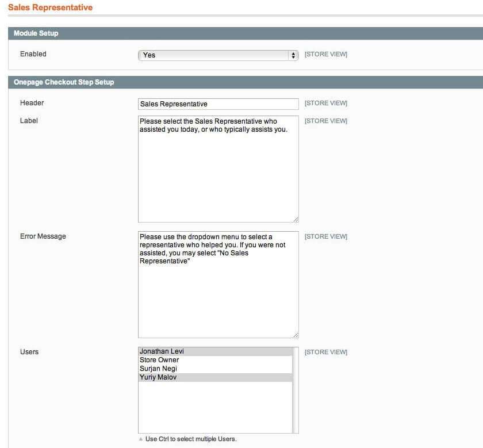This screenshot has width=483, height=448.
Task: Click STORE VIEW scope label beside Users
Action: click(x=325, y=352)
